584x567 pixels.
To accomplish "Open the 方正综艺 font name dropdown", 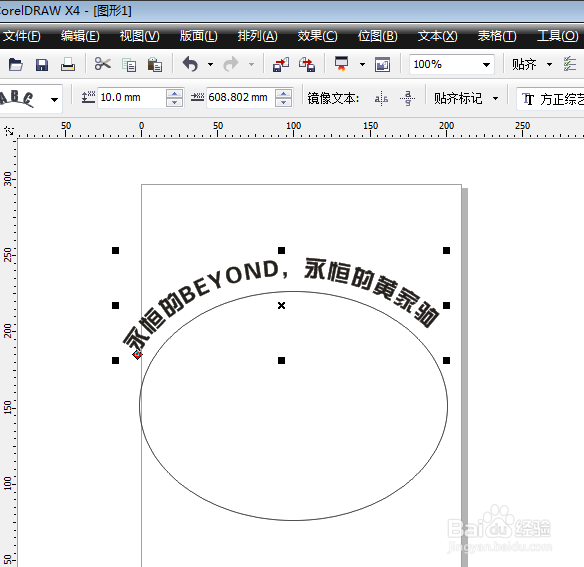I will (x=550, y=99).
